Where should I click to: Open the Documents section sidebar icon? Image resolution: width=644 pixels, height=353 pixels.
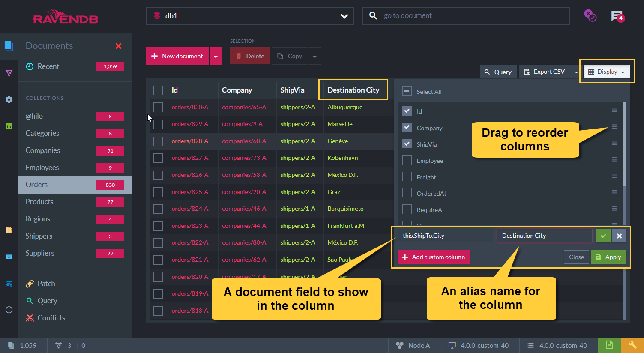tap(9, 46)
